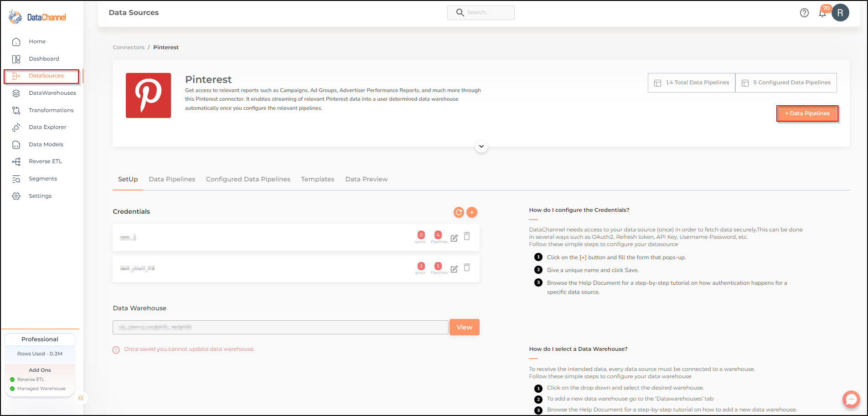The height and width of the screenshot is (416, 868).
Task: Collapse the sidebar with the double chevron
Action: coord(81,398)
